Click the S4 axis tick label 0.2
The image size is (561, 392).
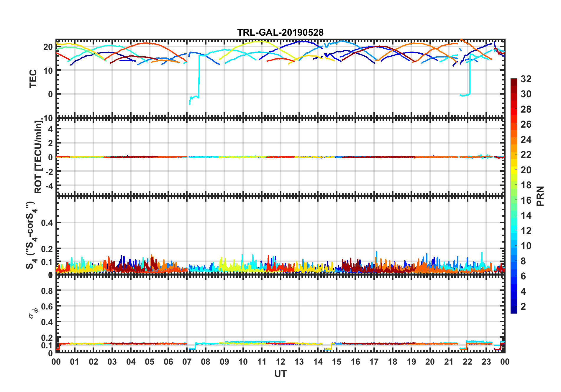click(47, 249)
